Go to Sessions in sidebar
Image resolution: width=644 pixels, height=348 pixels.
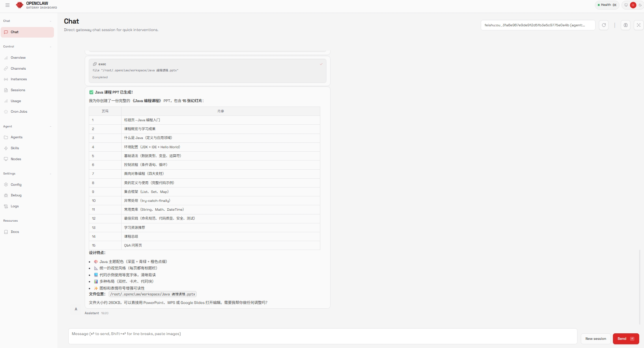pos(18,90)
